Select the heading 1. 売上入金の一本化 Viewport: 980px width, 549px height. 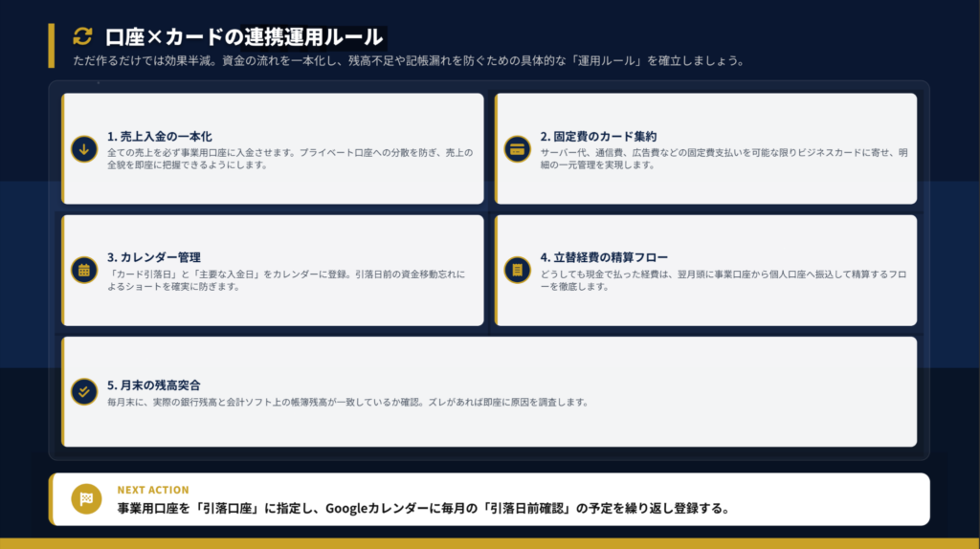159,136
